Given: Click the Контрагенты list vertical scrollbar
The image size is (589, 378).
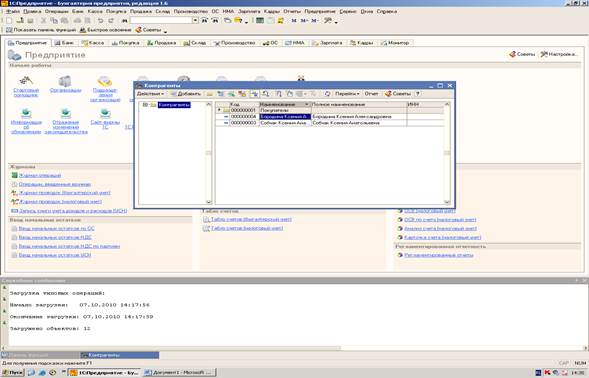Looking at the screenshot, I should [447, 153].
